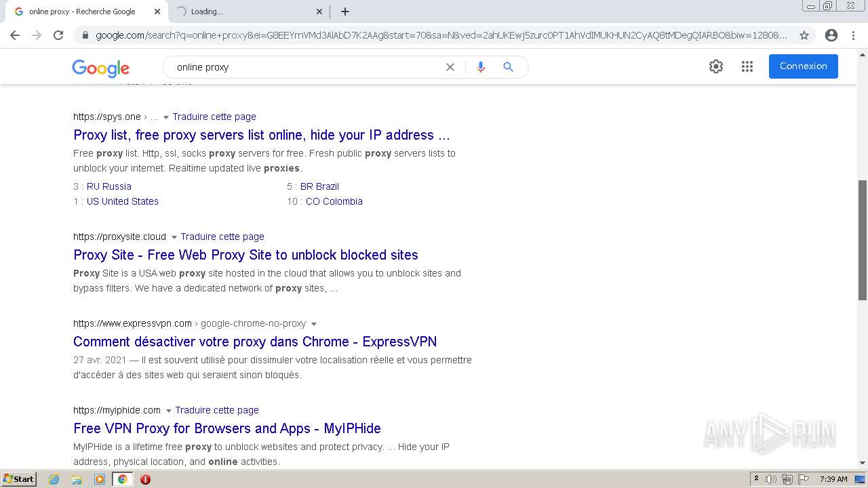Bookmark this page with the star icon
Screen dimensions: 868x488
(x=804, y=35)
